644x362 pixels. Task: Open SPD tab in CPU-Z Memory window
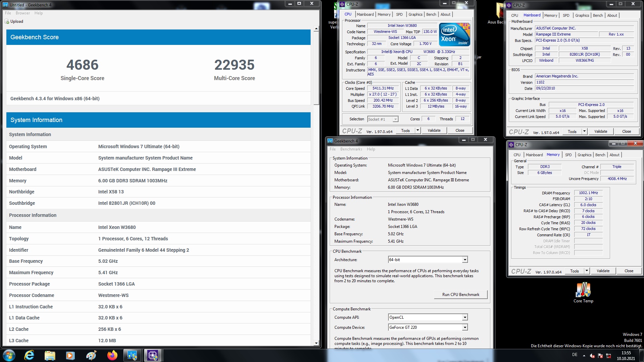568,155
